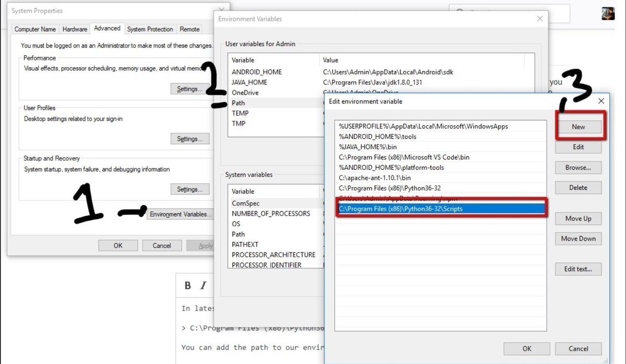Select the %USERPROFILE% WindowsApps path entry
Screen dimensions: 626x364
coord(440,126)
